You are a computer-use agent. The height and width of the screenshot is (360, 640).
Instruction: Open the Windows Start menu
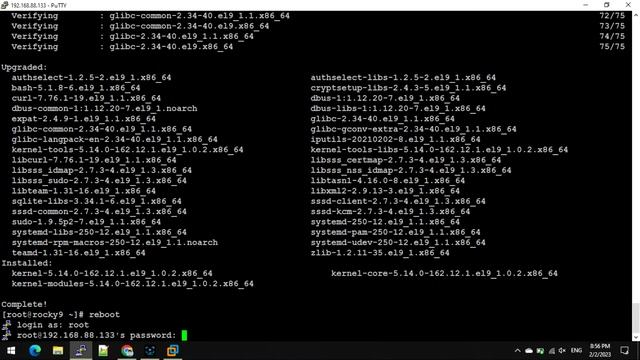(11, 351)
